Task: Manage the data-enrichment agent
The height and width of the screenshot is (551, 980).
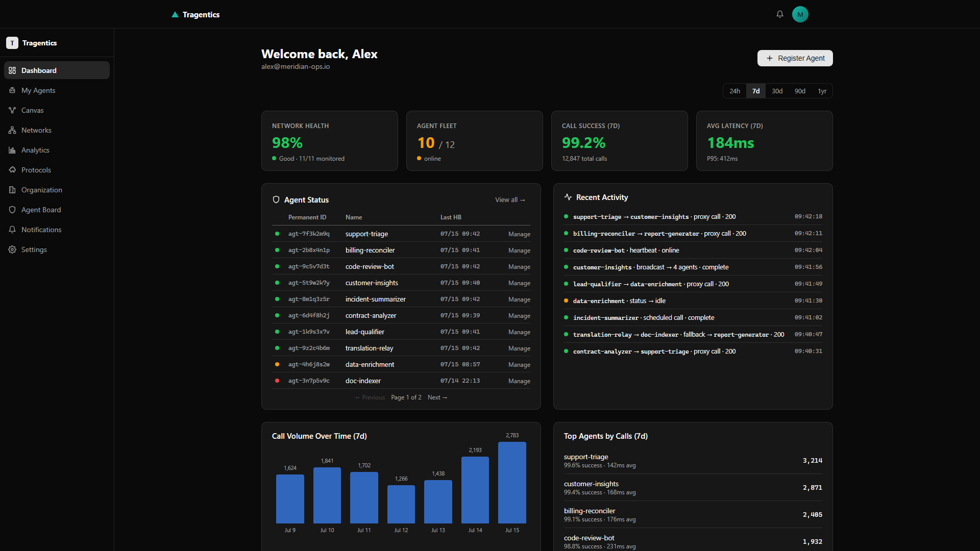Action: 519,365
